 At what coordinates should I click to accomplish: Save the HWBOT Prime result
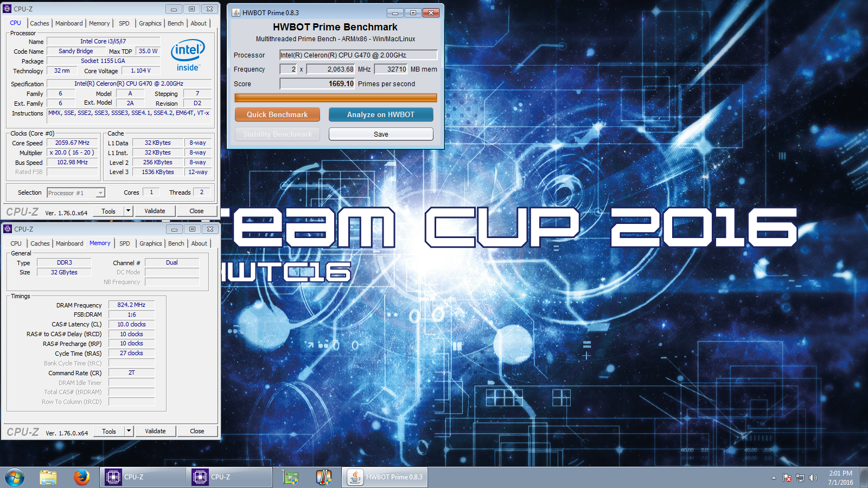pyautogui.click(x=381, y=134)
